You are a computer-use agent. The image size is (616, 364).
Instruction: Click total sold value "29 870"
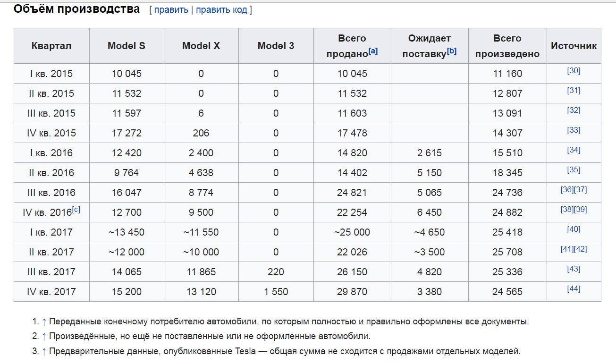point(352,292)
